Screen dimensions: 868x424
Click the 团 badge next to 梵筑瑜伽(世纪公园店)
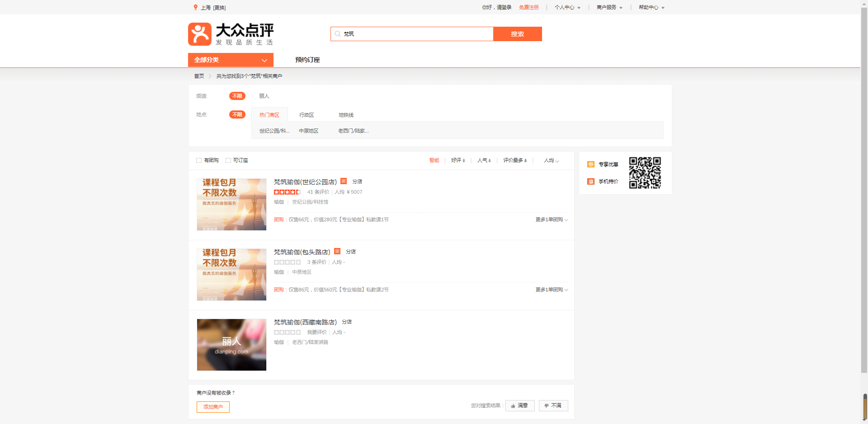coord(344,181)
